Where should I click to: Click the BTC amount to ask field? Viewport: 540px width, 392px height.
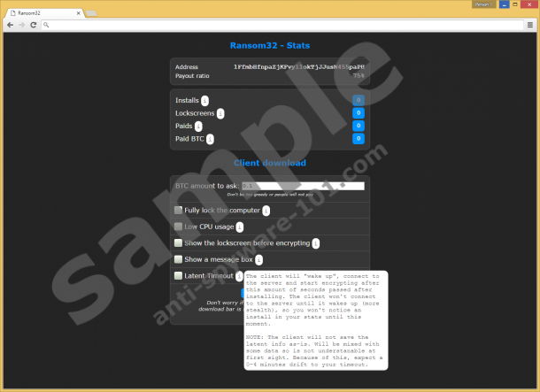click(304, 186)
